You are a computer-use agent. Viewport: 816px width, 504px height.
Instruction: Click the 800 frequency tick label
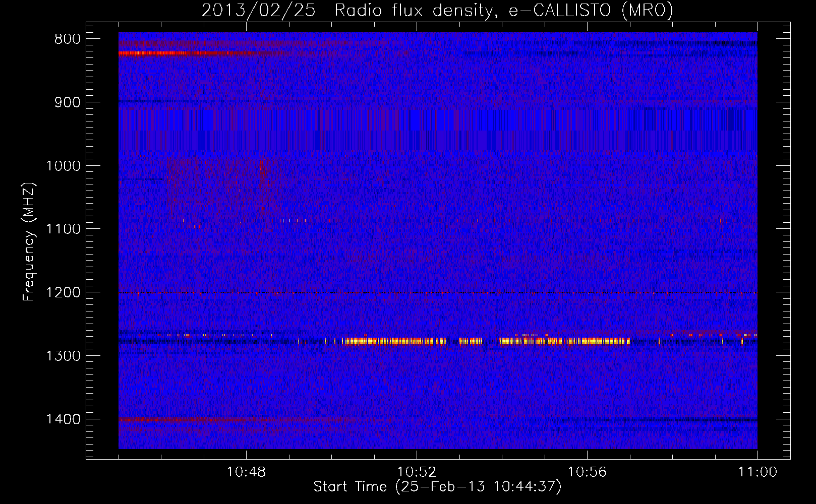coord(68,39)
